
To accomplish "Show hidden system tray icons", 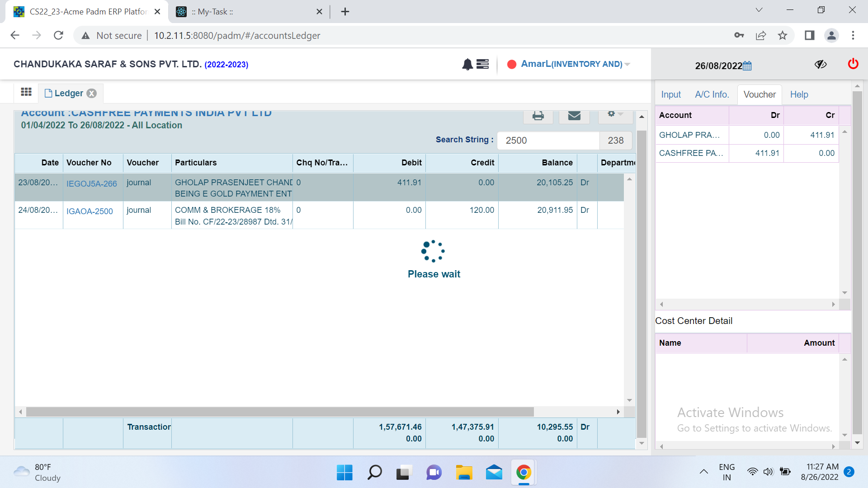I will (703, 472).
